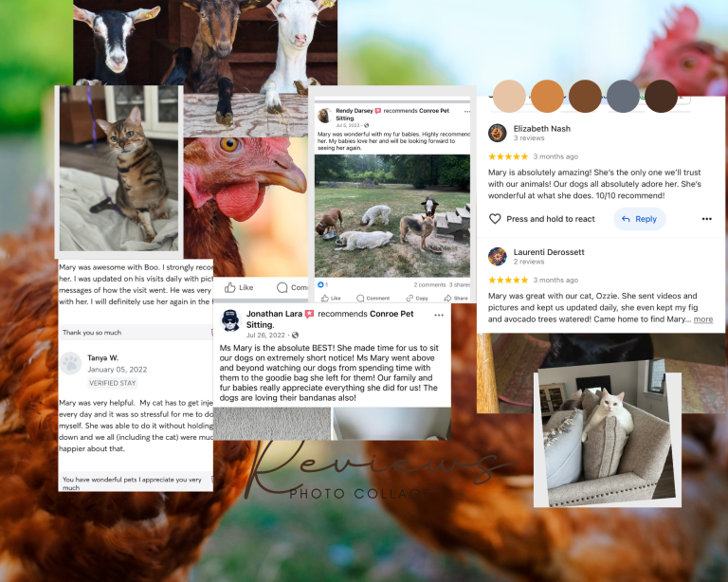Open options menu on Jonathan Lara post
This screenshot has width=728, height=582.
[x=439, y=315]
